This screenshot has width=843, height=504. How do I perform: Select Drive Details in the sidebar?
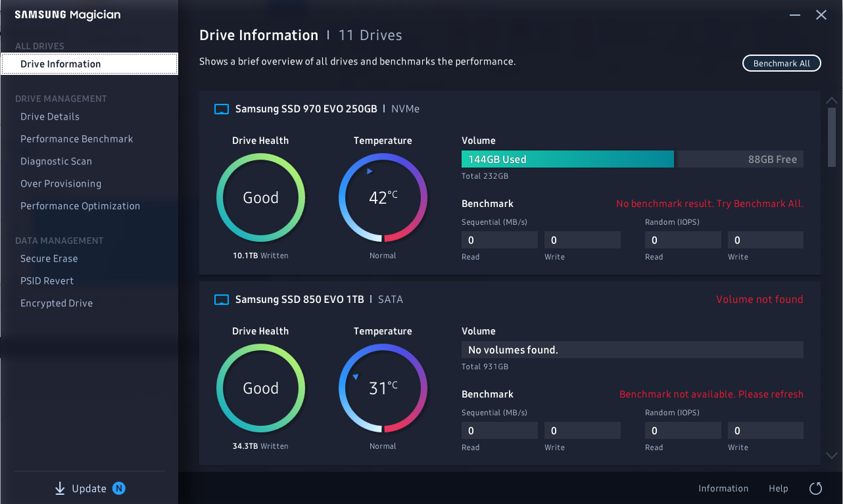click(50, 116)
